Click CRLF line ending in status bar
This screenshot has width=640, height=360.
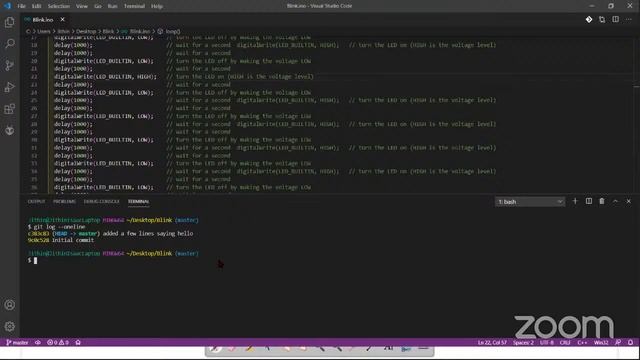(x=565, y=342)
